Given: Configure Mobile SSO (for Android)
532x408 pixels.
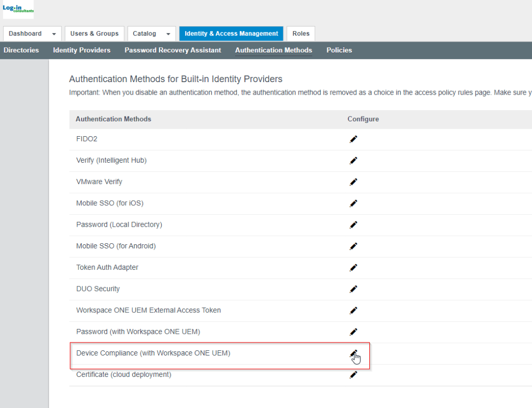Looking at the screenshot, I should (354, 246).
